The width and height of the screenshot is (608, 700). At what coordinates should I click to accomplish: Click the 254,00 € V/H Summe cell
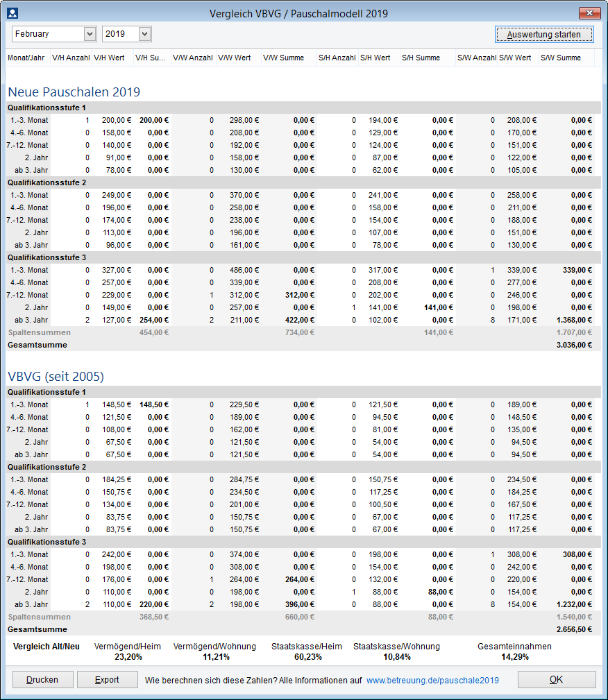point(153,320)
